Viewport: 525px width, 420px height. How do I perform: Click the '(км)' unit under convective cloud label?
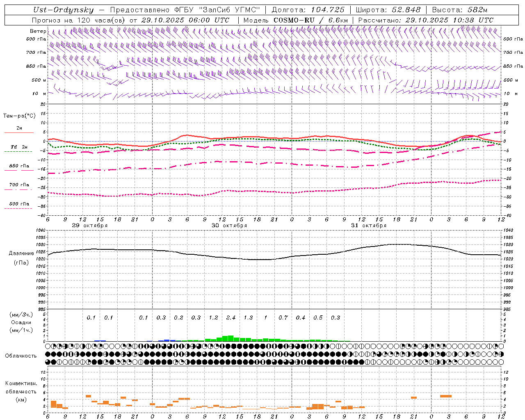21,399
